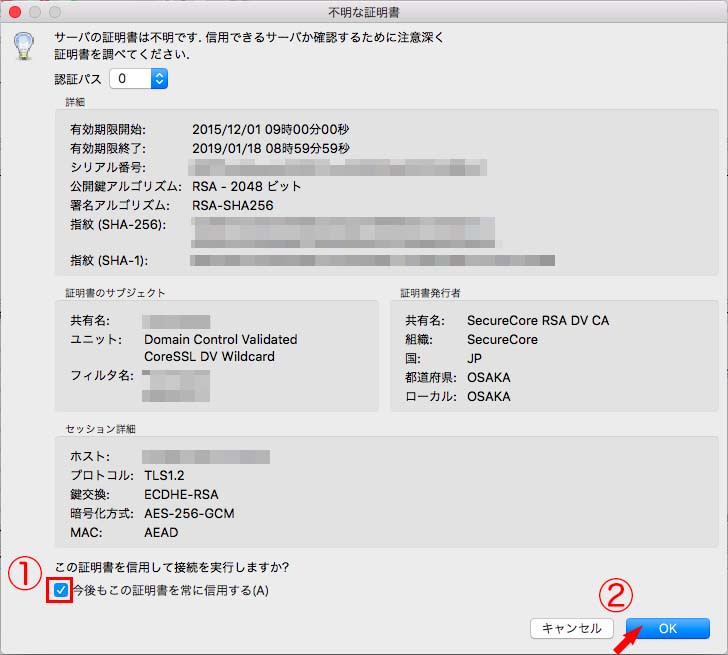
Task: Click the 組織 SecureCore value
Action: coord(502,339)
